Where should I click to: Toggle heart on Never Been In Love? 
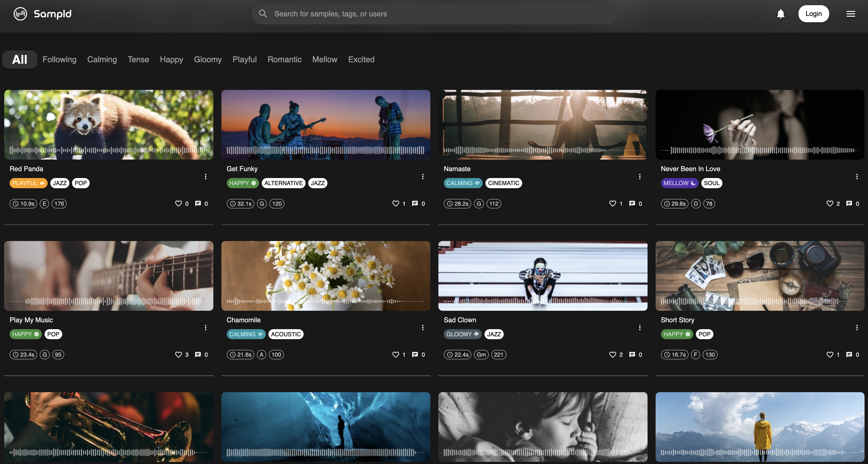point(830,204)
